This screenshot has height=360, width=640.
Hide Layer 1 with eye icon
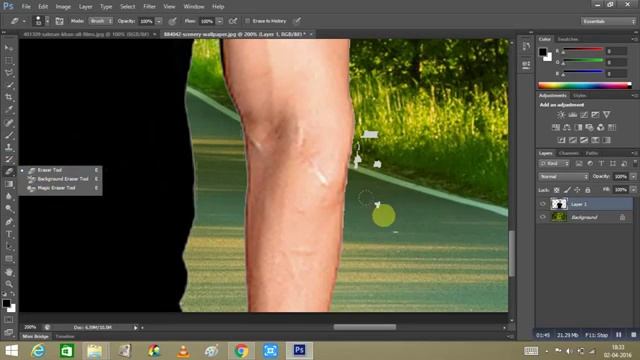(543, 204)
